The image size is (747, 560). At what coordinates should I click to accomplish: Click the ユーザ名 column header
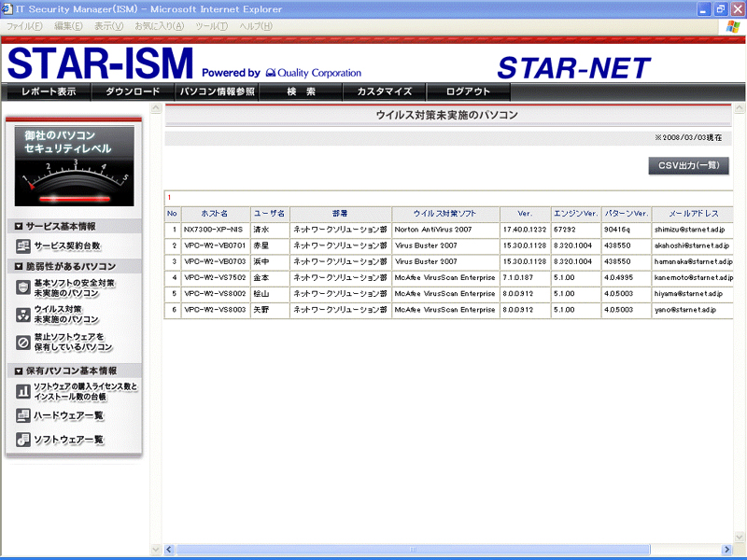(x=270, y=214)
